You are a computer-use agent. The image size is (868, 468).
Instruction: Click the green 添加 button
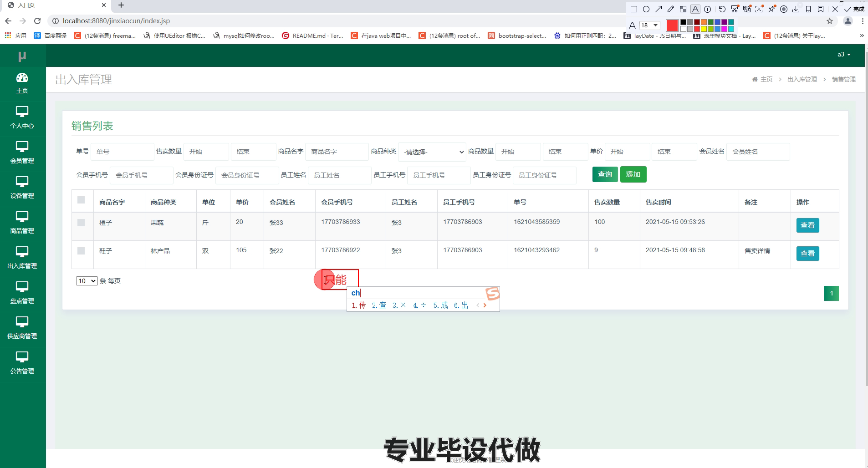pyautogui.click(x=633, y=174)
